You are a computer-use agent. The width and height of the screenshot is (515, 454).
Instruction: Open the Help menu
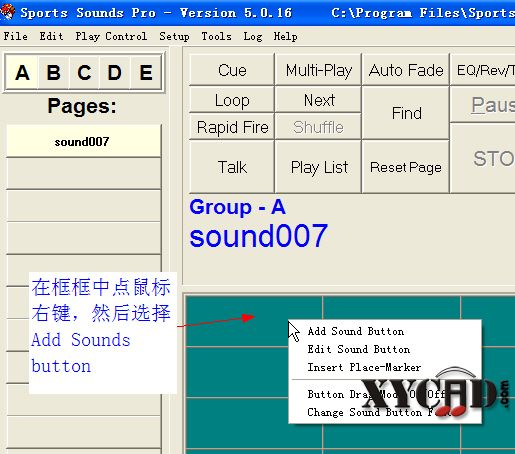pyautogui.click(x=285, y=36)
